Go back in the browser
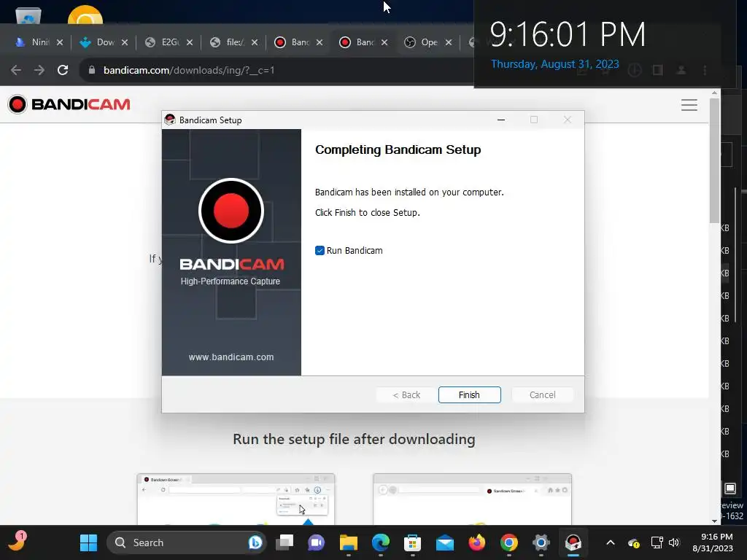This screenshot has width=747, height=560. (16, 70)
